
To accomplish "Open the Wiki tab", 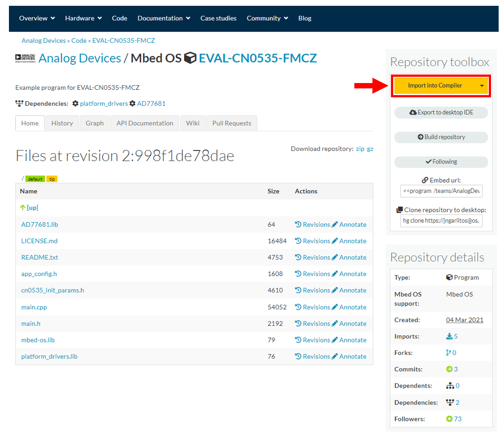I will point(193,123).
